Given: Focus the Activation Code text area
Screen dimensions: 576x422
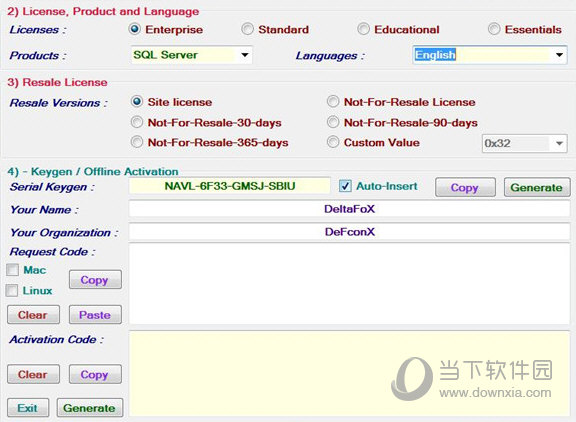Looking at the screenshot, I should point(349,374).
